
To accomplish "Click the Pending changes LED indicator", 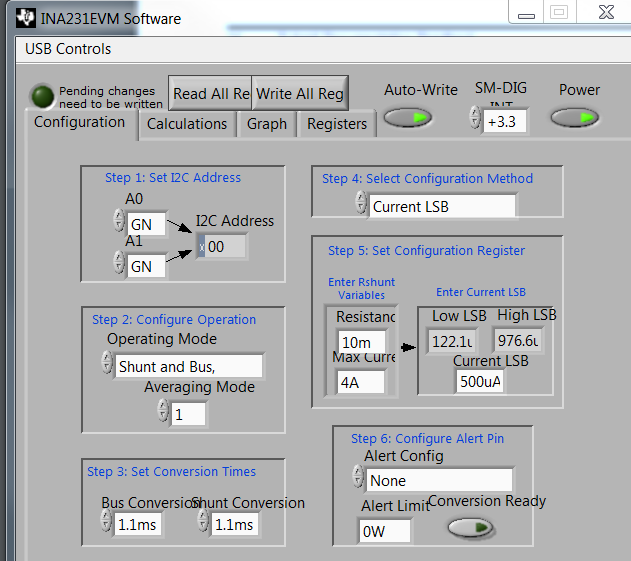I will [42, 97].
